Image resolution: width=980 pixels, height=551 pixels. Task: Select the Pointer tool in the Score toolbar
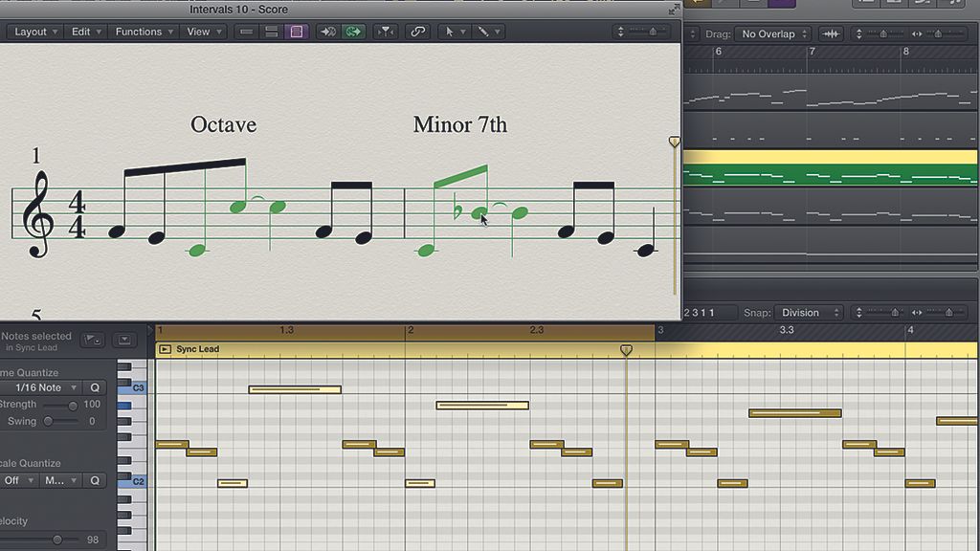451,32
